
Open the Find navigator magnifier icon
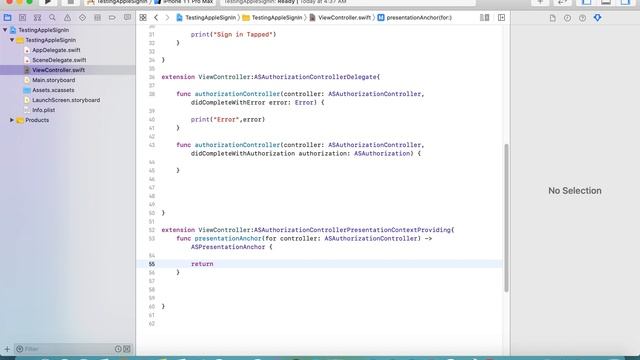tap(52, 18)
